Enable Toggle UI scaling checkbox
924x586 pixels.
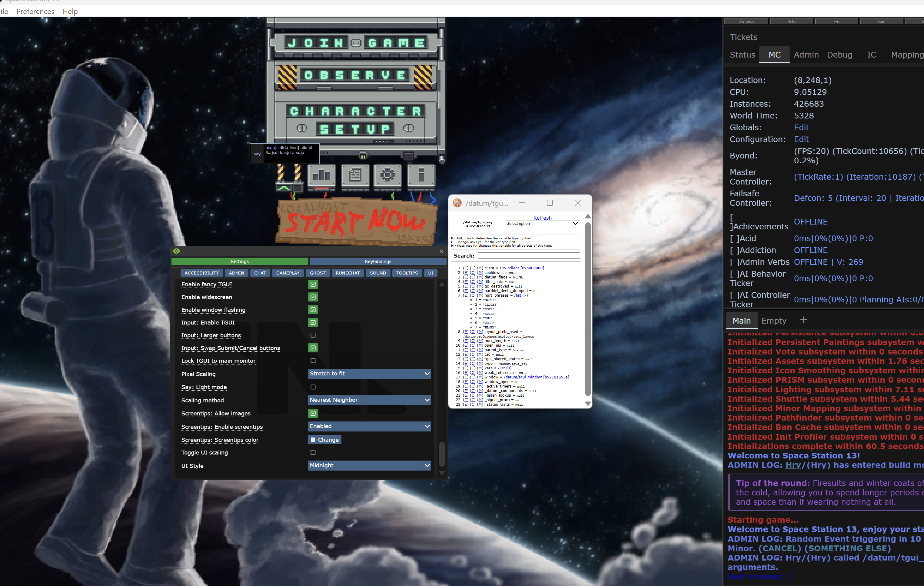(313, 452)
